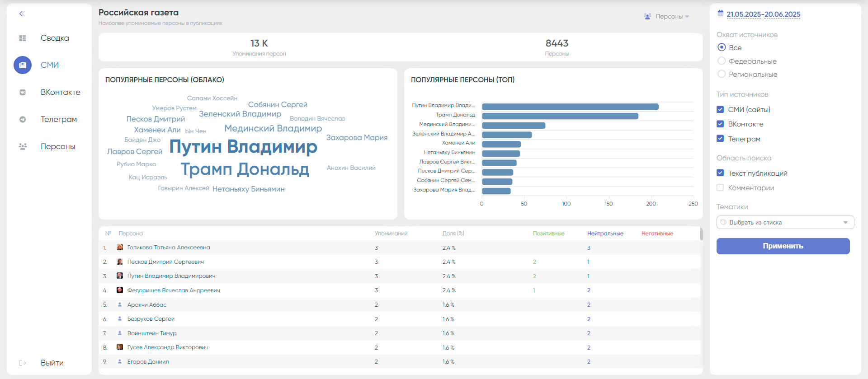Click the calendar icon beside date range

[x=721, y=14]
